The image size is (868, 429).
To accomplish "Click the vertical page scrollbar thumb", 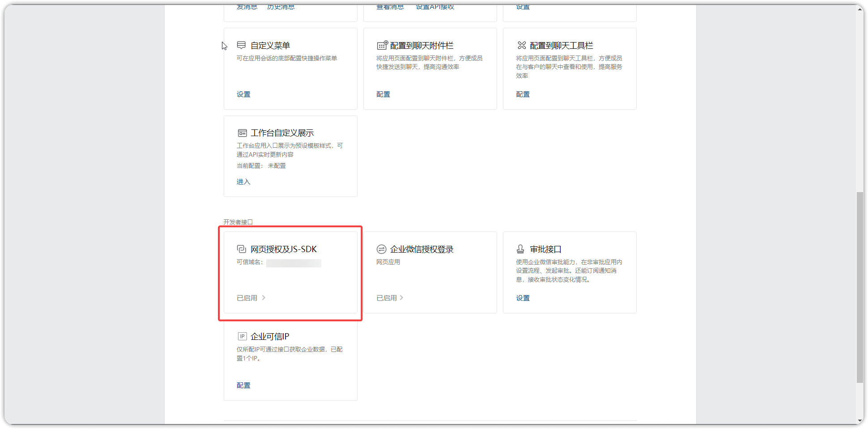I will (859, 287).
